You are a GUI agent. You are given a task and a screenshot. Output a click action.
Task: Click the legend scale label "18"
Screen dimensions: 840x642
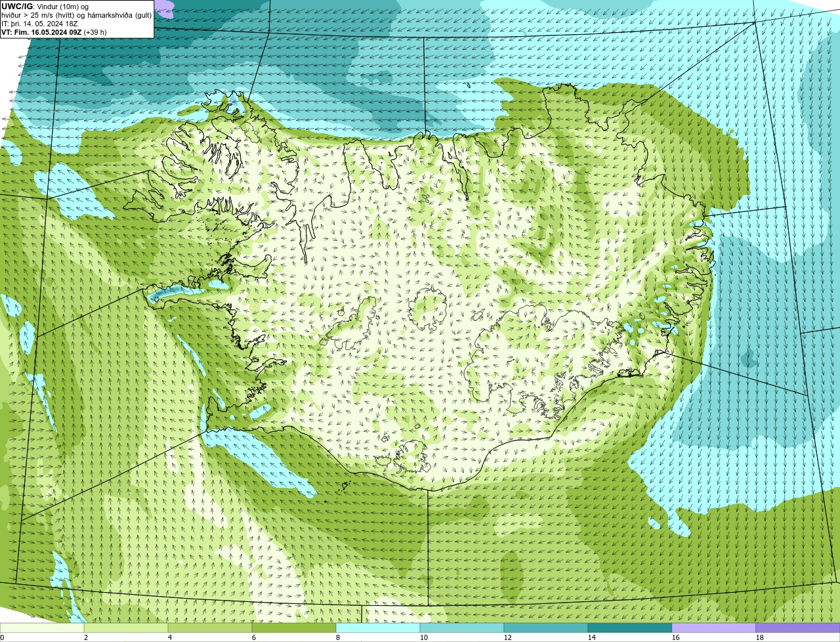[760, 637]
